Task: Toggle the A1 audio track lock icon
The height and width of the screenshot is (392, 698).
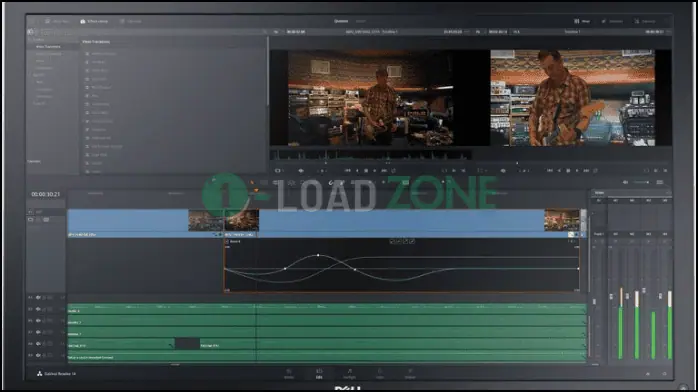Action: tap(45, 297)
